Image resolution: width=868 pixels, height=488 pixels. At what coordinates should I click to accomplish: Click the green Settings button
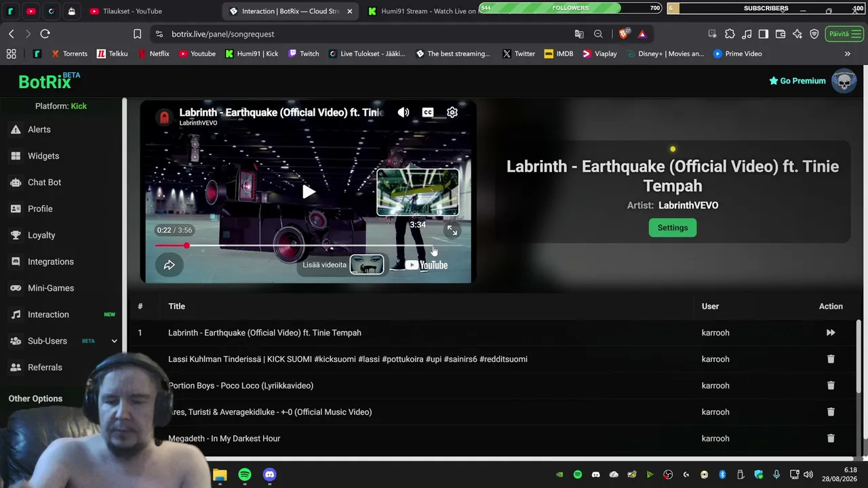[673, 228]
